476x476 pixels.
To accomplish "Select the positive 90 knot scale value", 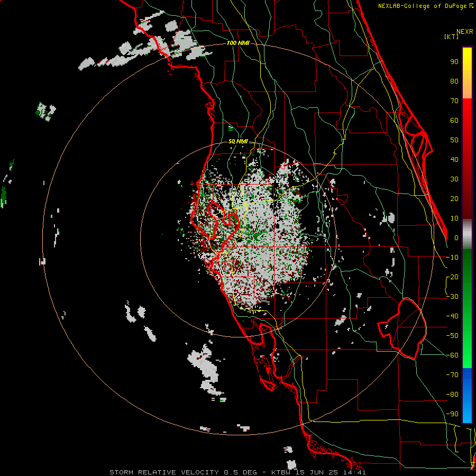I will pyautogui.click(x=454, y=62).
